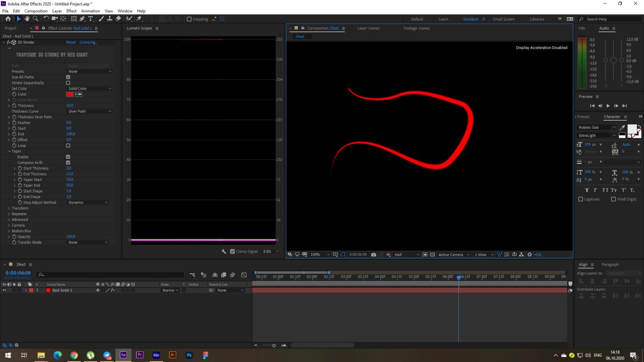Open the Composition menu
Viewport: 644px width, 362px height.
pyautogui.click(x=36, y=11)
